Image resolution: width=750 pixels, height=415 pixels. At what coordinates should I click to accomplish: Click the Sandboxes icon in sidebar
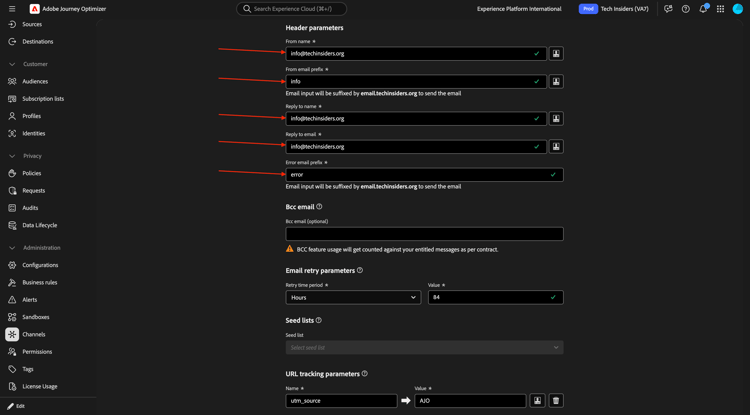pyautogui.click(x=12, y=317)
